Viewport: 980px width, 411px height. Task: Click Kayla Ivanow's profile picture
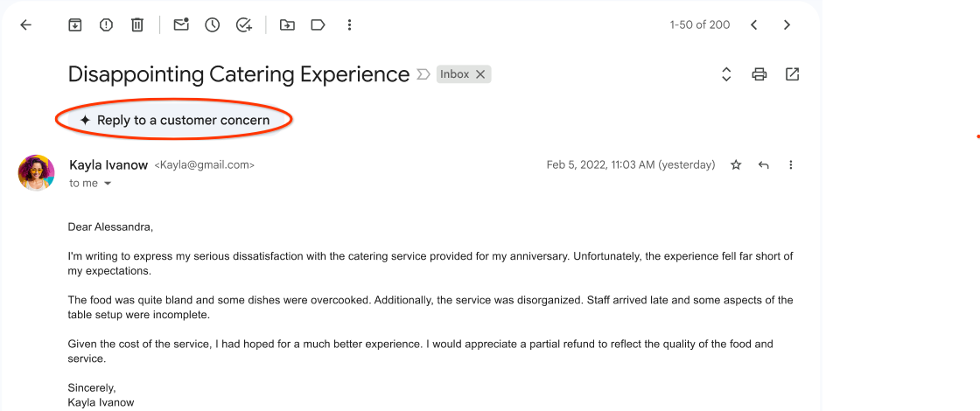click(x=37, y=173)
